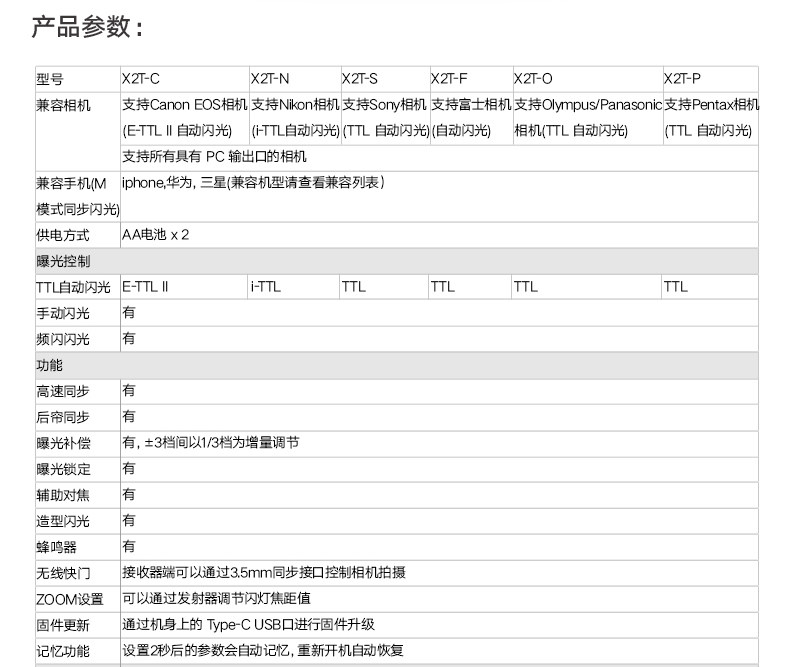Click the i-TTL cell in TTL row
The image size is (790, 667).
293,287
